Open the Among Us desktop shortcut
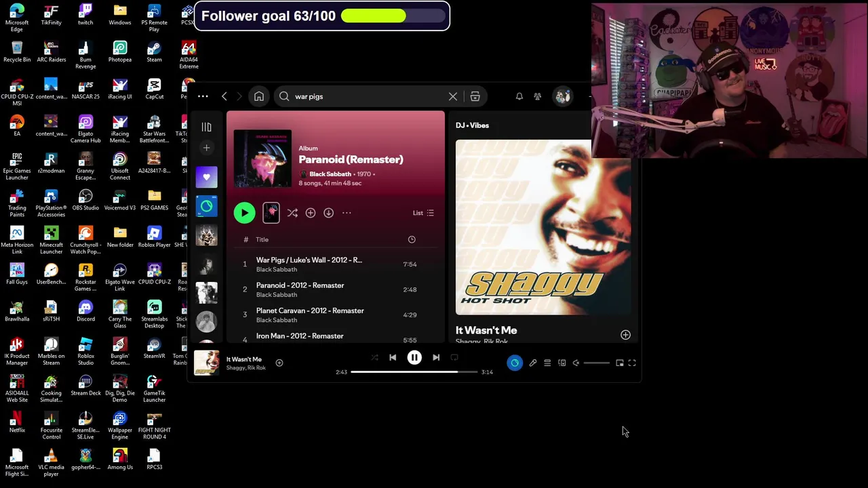 pos(120,459)
